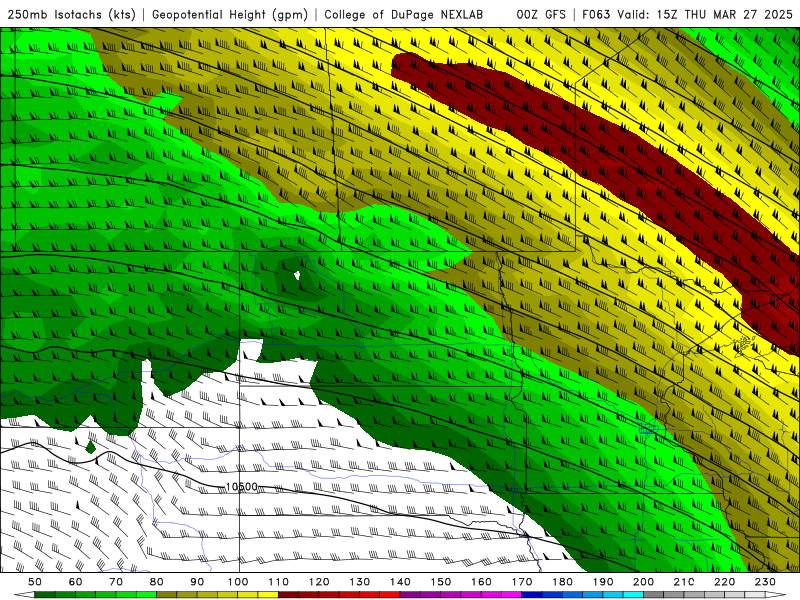Click the 90 kt legend value
The height and width of the screenshot is (600, 800).
pyautogui.click(x=197, y=582)
